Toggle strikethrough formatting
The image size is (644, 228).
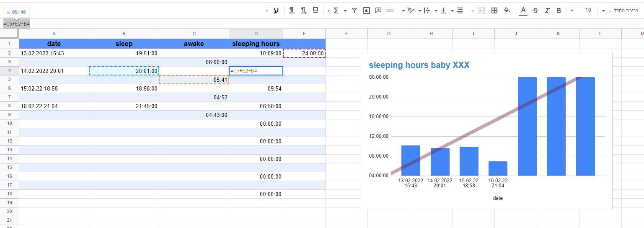(x=535, y=10)
